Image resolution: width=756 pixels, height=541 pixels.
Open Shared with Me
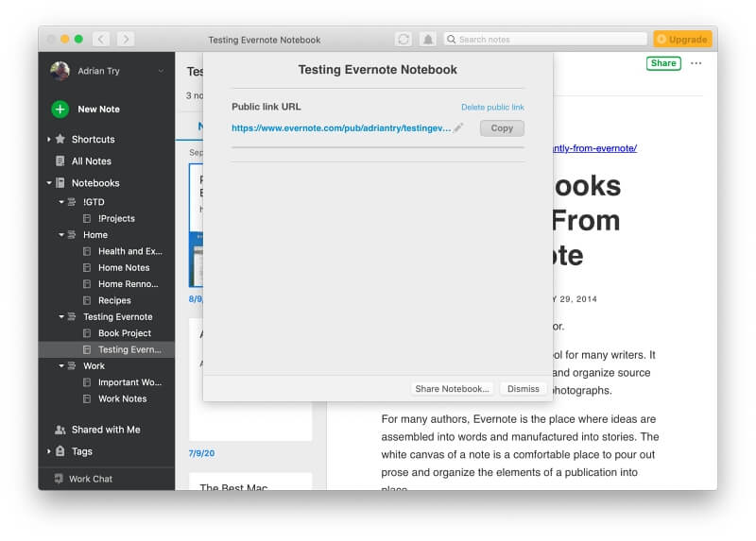[x=107, y=430]
